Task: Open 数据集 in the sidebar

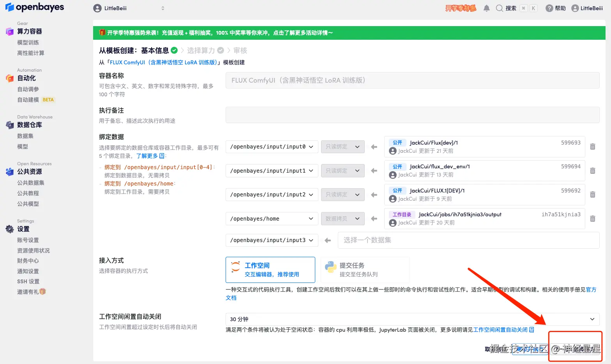Action: pyautogui.click(x=25, y=136)
